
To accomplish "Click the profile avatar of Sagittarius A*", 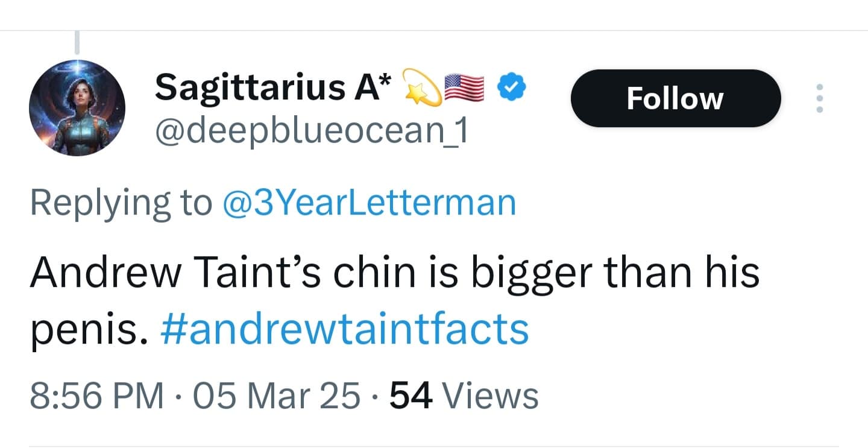I will 77,109.
